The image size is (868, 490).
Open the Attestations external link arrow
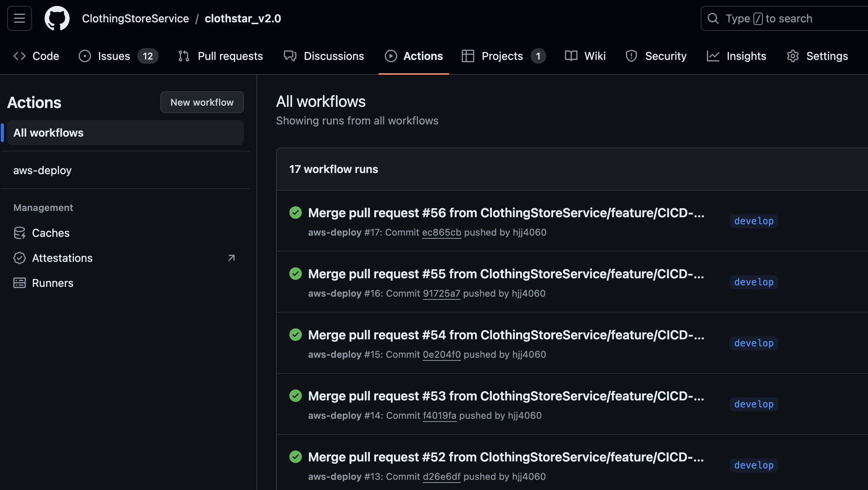coord(231,258)
